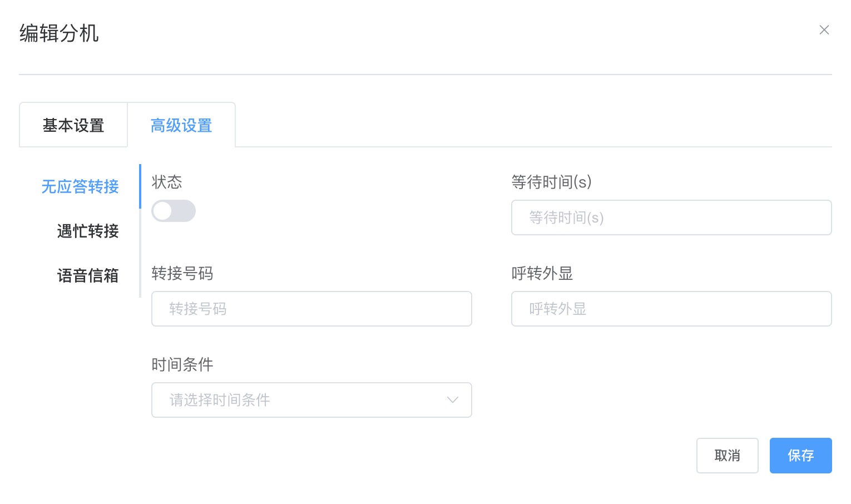Show the 语音信箱 settings
The image size is (851, 504).
coord(88,275)
